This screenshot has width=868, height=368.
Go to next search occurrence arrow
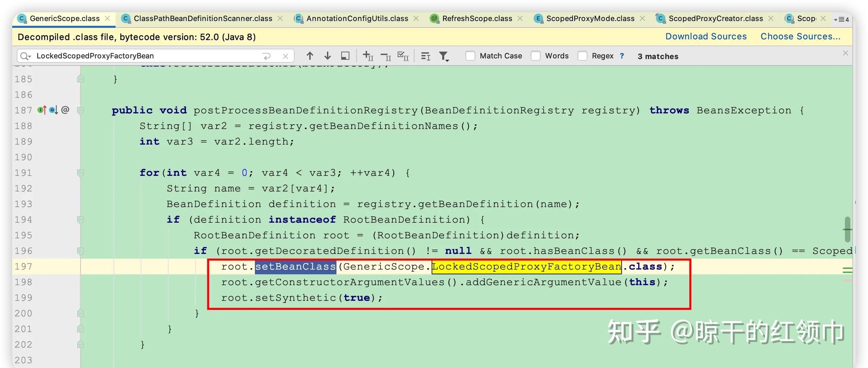(327, 56)
